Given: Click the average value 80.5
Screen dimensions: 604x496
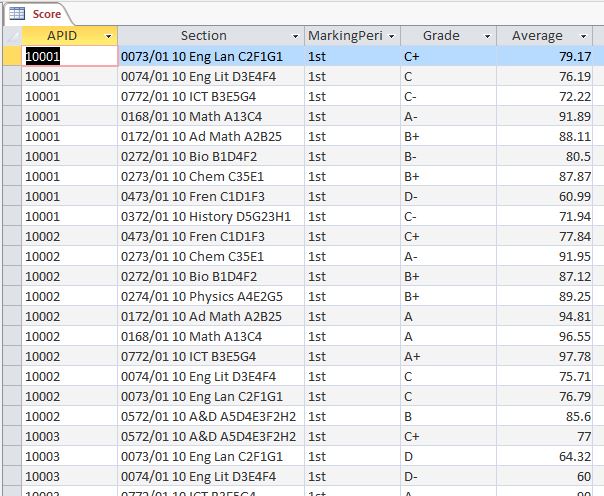Looking at the screenshot, I should tap(578, 157).
